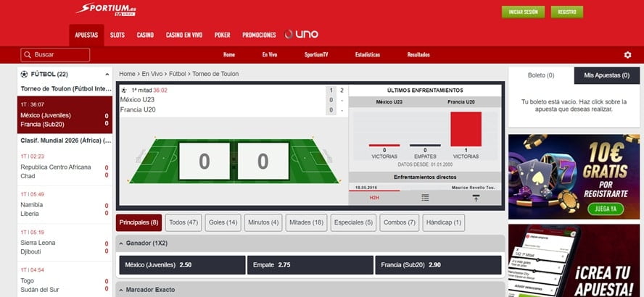Viewport: 644px width, 297px height.
Task: Open the ¡Crea tu Apuesta! banner
Action: tap(574, 261)
